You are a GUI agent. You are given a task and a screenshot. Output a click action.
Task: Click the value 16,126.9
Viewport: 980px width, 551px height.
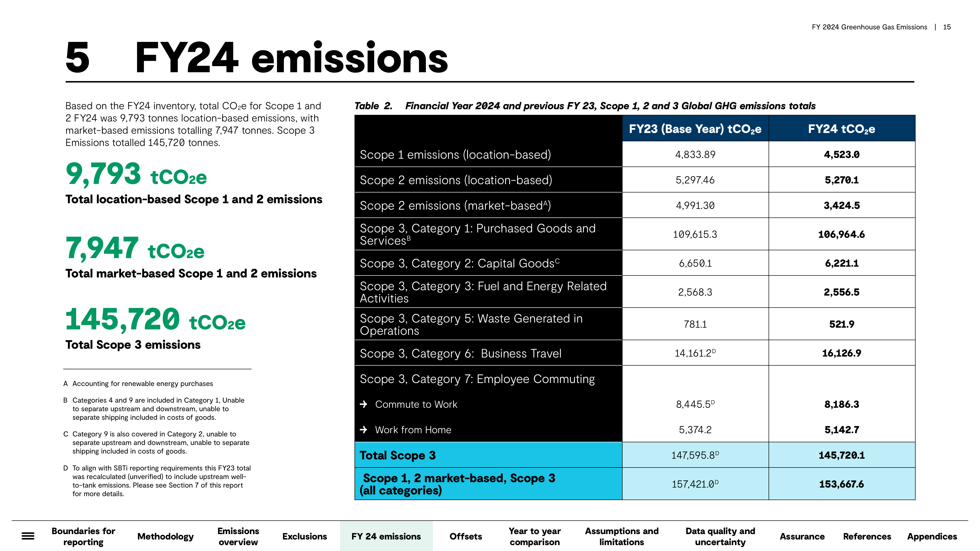click(842, 353)
